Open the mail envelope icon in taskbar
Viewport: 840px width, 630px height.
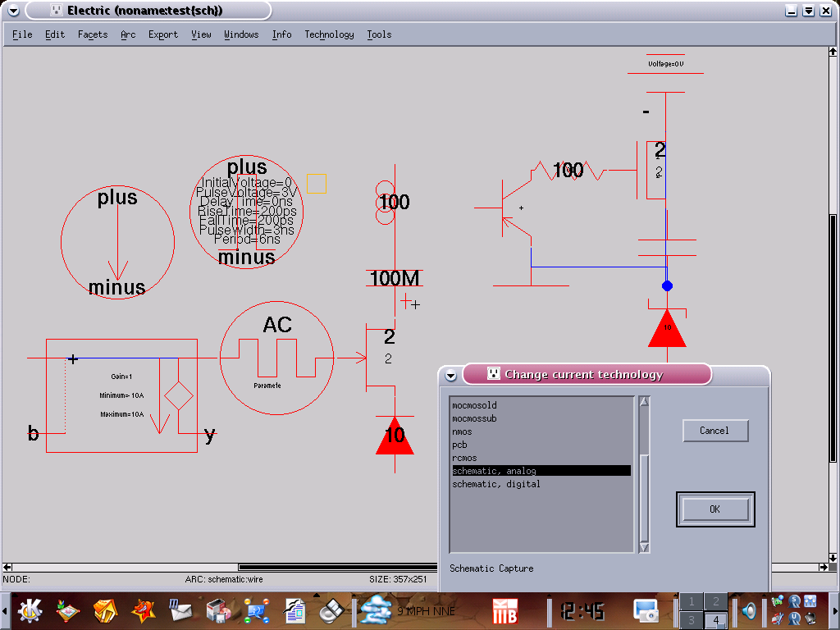[x=180, y=610]
